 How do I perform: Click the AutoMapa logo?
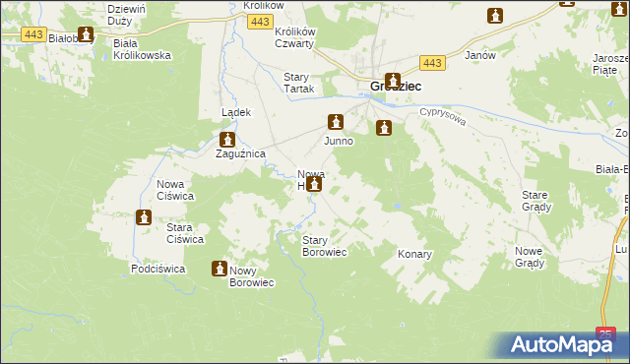click(x=561, y=345)
